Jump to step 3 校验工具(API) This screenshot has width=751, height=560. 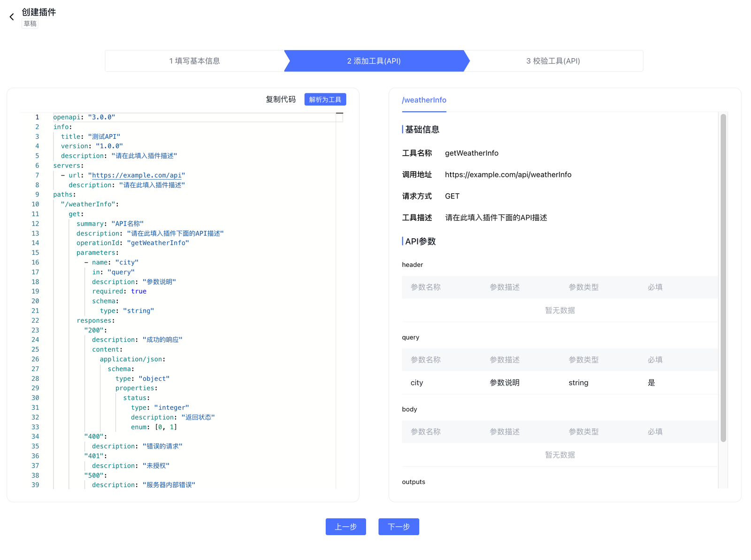point(553,61)
